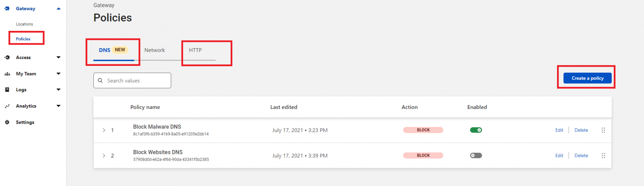Enable the Block Websites DNS policy toggle
The image size is (644, 186).
476,155
